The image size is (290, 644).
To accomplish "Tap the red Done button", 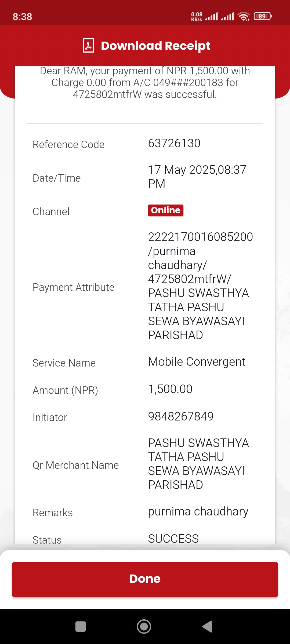I will point(145,580).
